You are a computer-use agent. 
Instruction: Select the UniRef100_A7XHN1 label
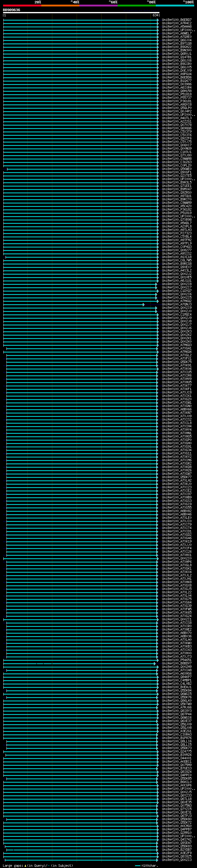(176, 433)
